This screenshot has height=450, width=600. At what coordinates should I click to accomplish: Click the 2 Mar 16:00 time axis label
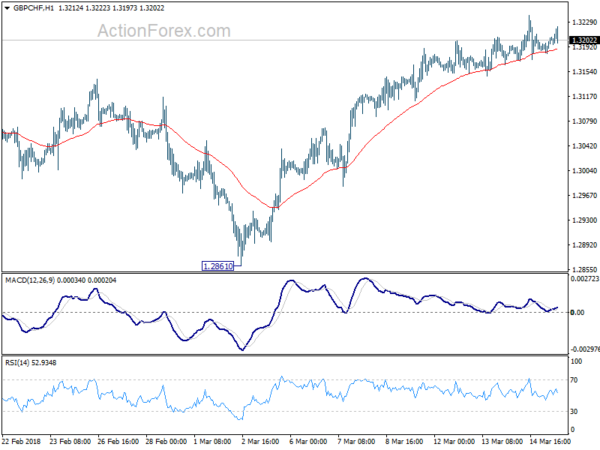[x=260, y=441]
